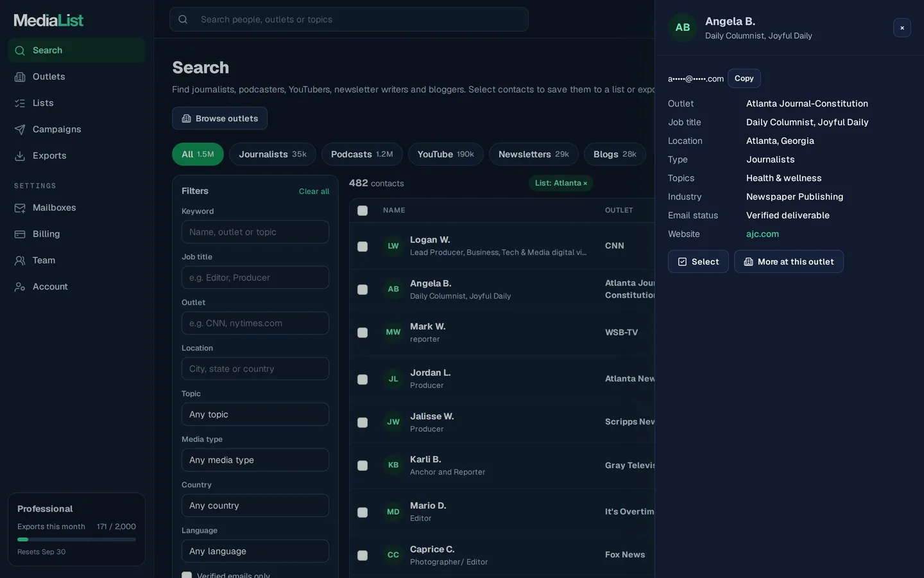924x578 pixels.
Task: Open the ajc.com website link
Action: click(762, 234)
